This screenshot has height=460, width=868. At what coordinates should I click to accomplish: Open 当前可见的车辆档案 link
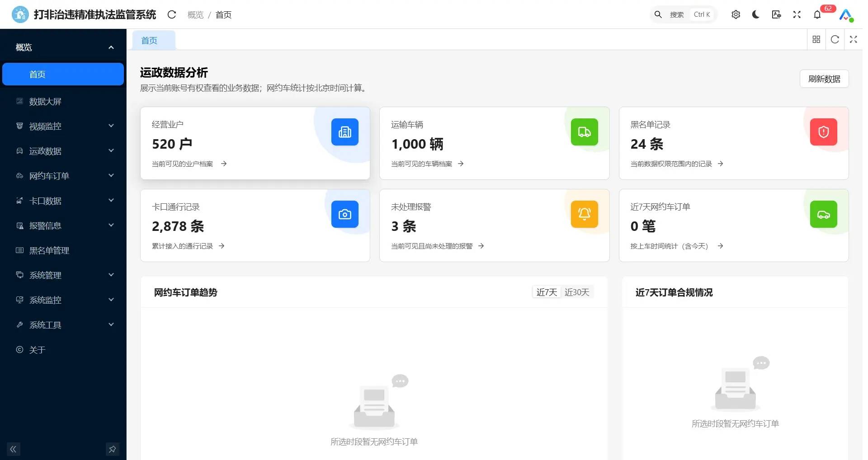[x=427, y=164]
